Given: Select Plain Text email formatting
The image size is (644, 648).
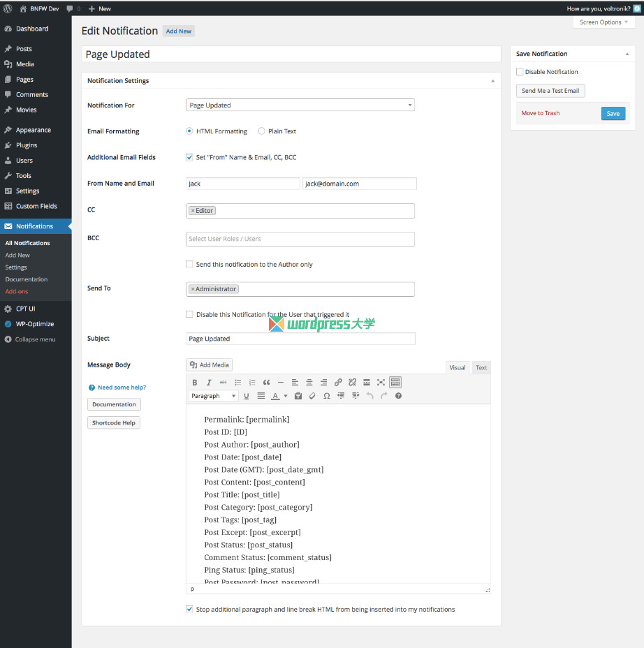Looking at the screenshot, I should tap(262, 131).
